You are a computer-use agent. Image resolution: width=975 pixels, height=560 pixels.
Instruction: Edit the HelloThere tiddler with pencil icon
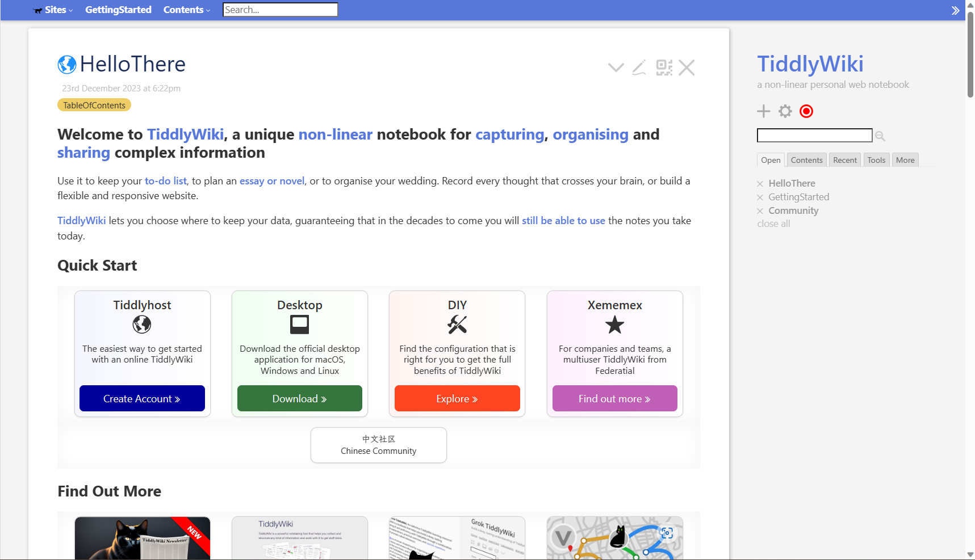(x=639, y=68)
